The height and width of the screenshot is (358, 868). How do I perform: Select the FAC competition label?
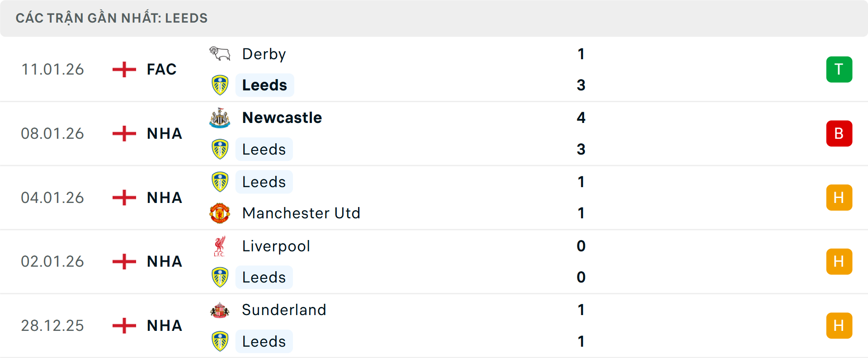click(x=161, y=70)
